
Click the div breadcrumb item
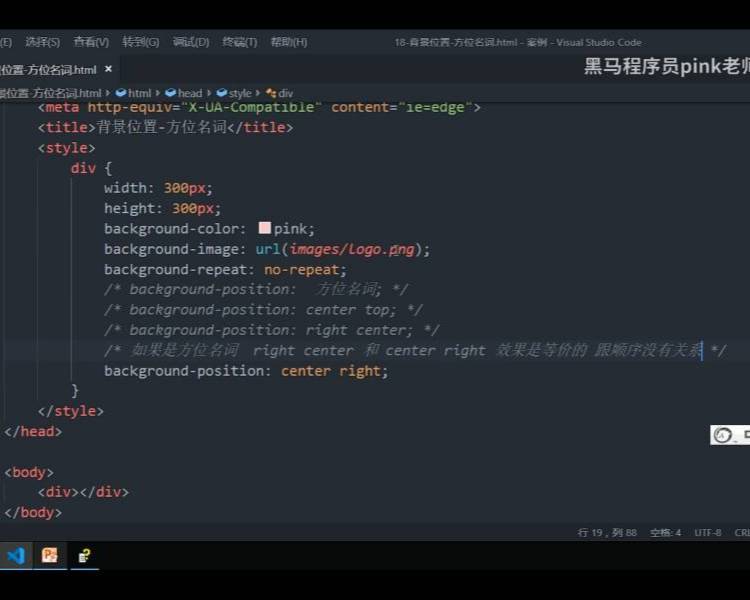tap(284, 93)
